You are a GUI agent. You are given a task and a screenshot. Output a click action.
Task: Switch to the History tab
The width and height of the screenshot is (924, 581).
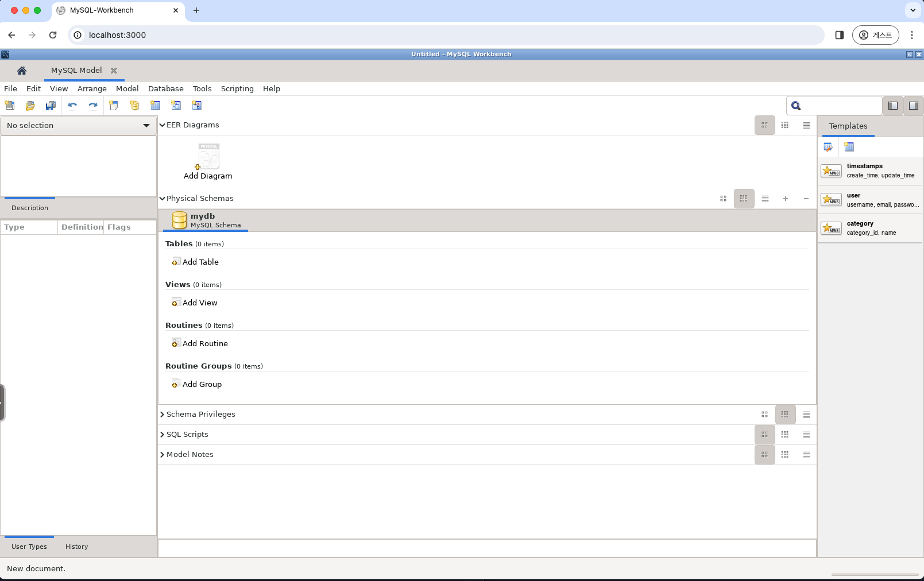coord(76,547)
